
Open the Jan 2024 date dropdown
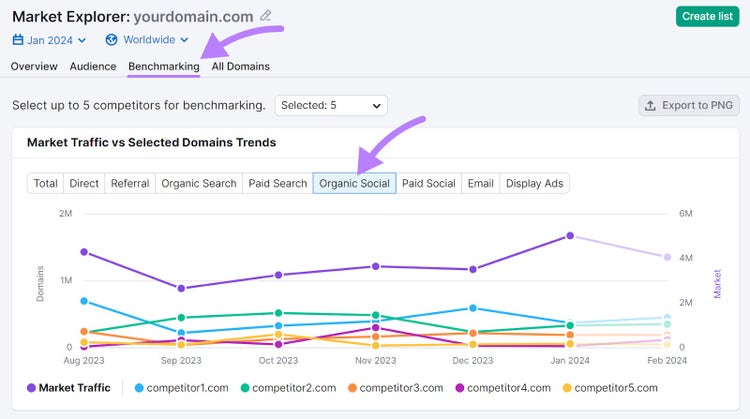[49, 40]
